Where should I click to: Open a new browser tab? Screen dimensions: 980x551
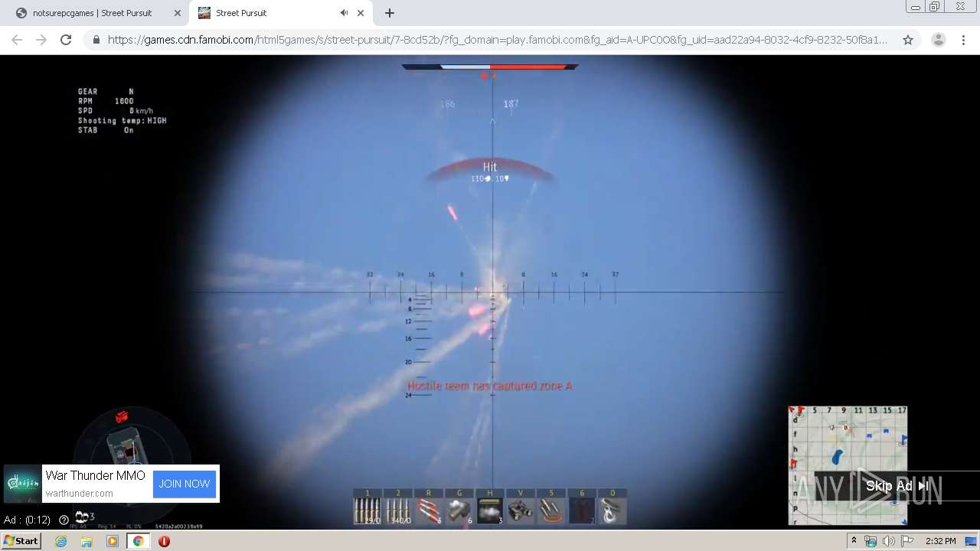pyautogui.click(x=390, y=13)
